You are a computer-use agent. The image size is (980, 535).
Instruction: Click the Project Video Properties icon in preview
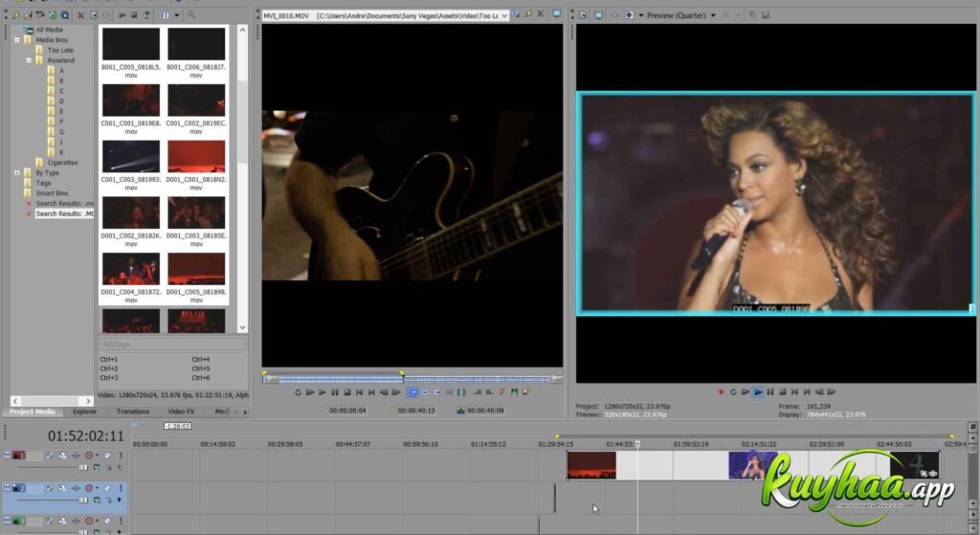click(x=583, y=15)
